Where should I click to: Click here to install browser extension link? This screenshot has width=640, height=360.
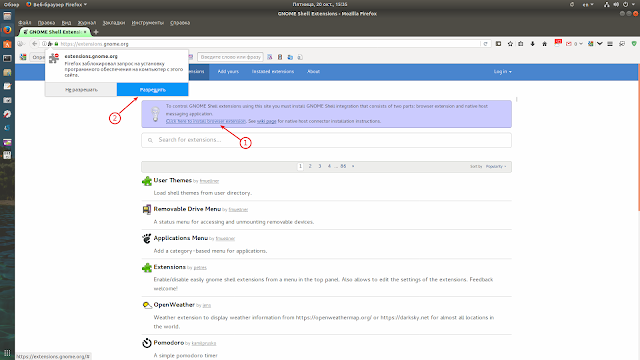click(x=206, y=121)
